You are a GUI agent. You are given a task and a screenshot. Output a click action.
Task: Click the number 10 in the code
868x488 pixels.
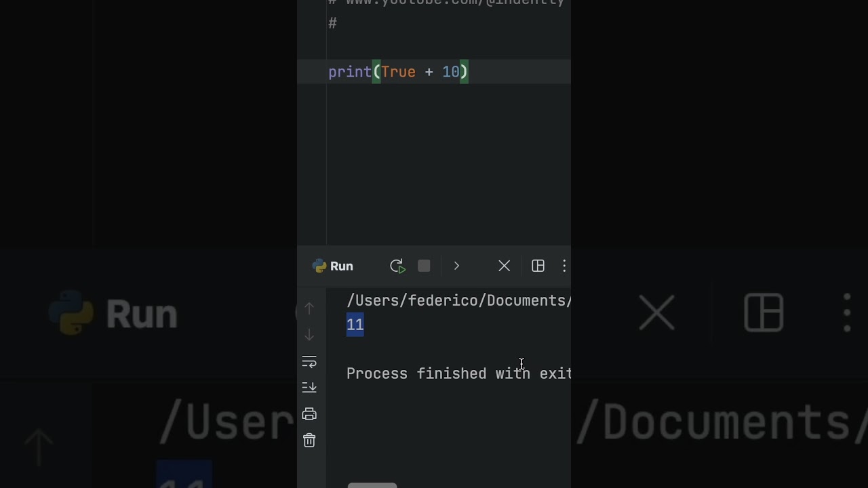(x=451, y=72)
